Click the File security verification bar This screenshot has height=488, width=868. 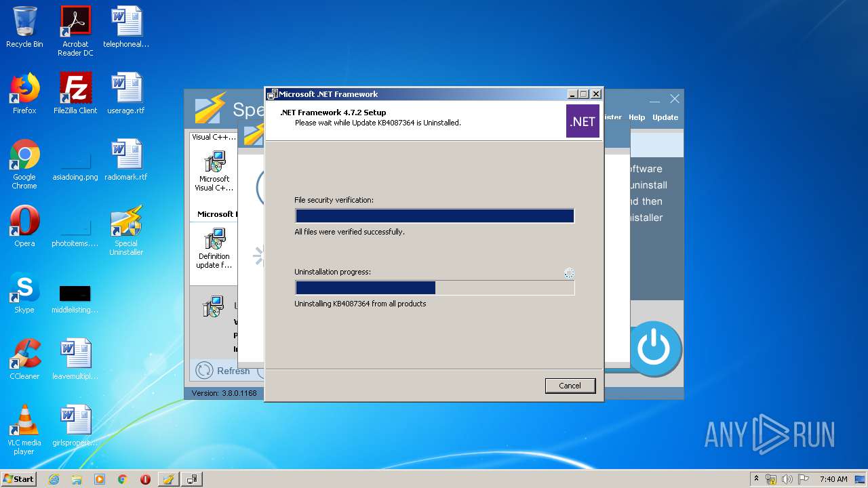(435, 216)
